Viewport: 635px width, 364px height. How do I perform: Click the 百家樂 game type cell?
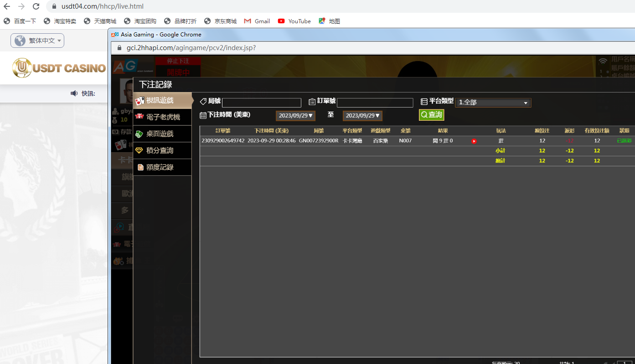(x=381, y=141)
